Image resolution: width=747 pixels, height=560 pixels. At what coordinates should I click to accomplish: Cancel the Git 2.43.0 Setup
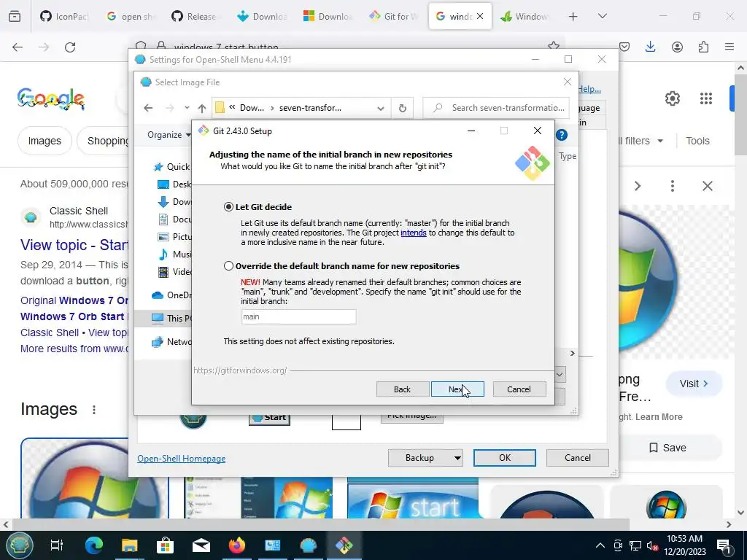519,389
